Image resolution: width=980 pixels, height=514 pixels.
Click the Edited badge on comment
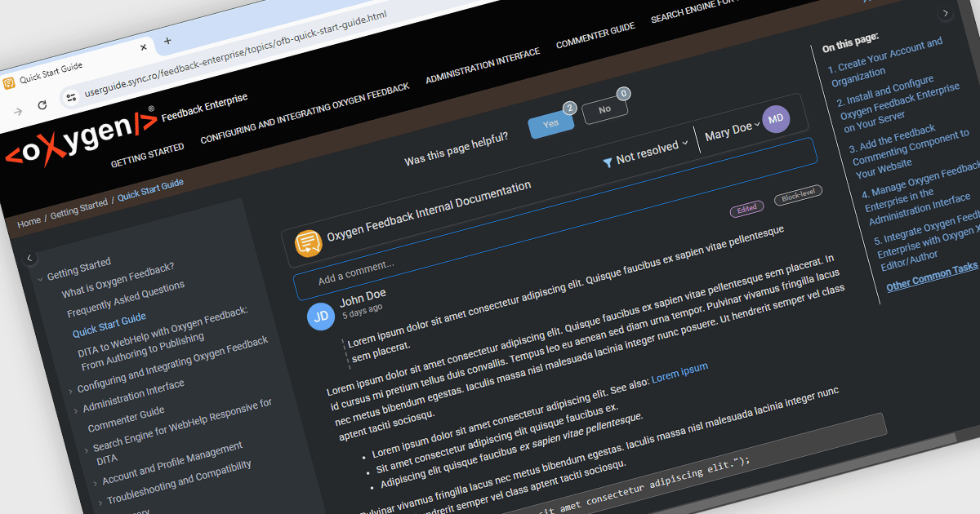tap(746, 210)
